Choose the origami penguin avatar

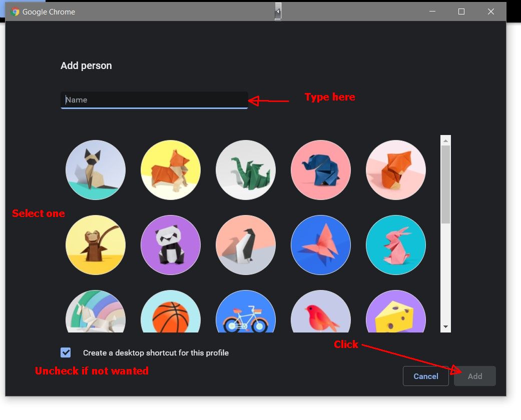point(246,245)
